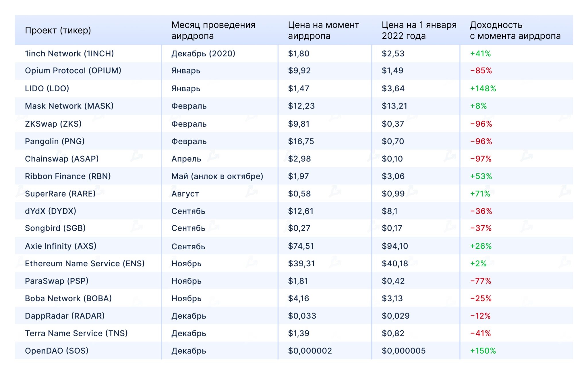This screenshot has width=588, height=374.
Task: Click the Axie Infinity $94,10 price
Action: pyautogui.click(x=394, y=246)
